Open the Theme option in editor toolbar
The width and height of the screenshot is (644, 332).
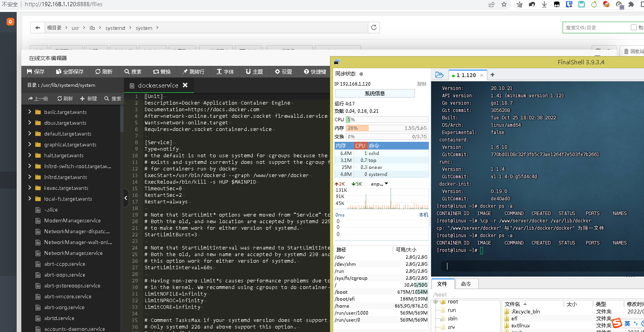point(254,72)
